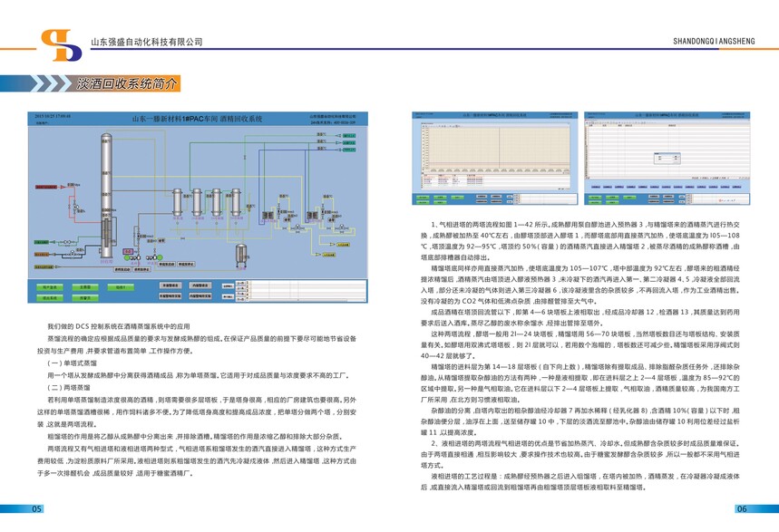Click the data table below the trend chart
Image resolution: width=779 pixels, height=532 pixels.
click(496, 180)
